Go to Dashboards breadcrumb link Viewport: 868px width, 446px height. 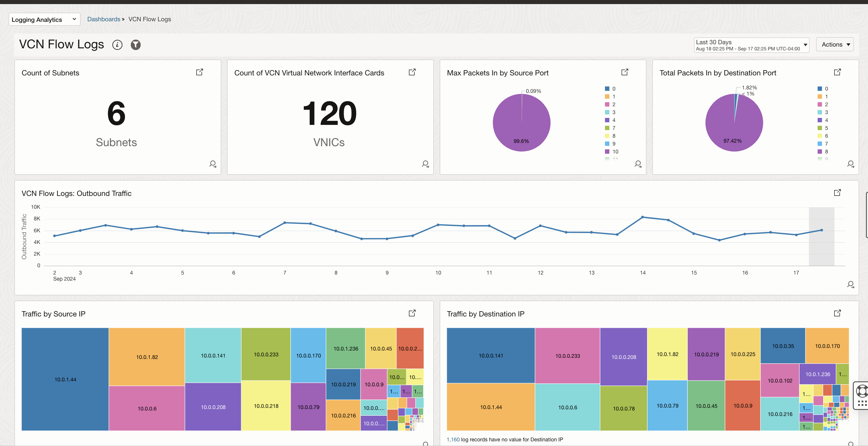[103, 19]
